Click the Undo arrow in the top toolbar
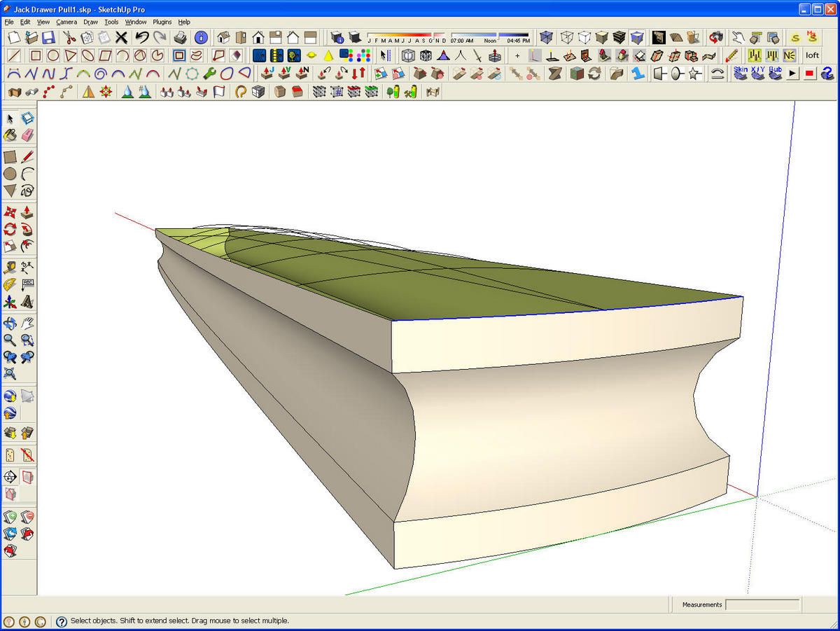Screen dimensions: 840x631 pyautogui.click(x=142, y=38)
